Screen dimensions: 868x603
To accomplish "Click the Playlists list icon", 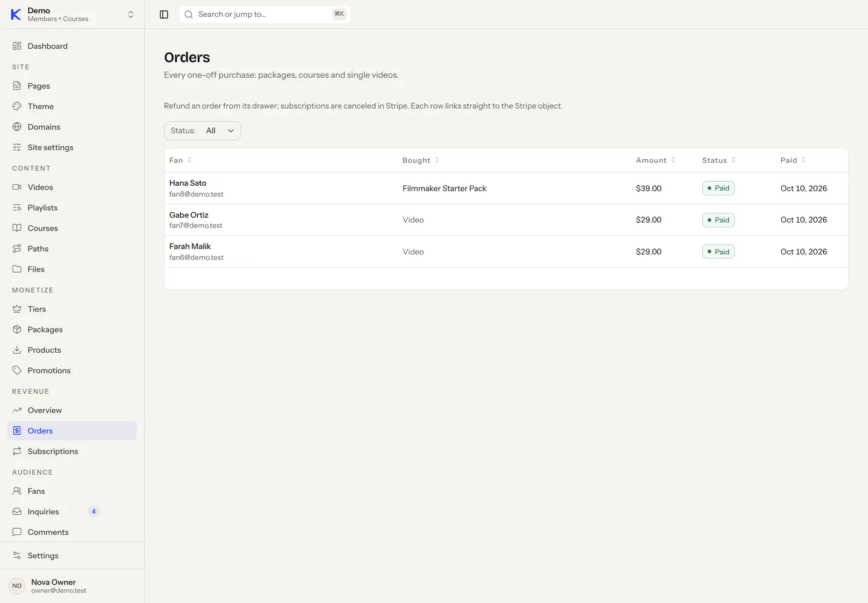I will pyautogui.click(x=17, y=207).
